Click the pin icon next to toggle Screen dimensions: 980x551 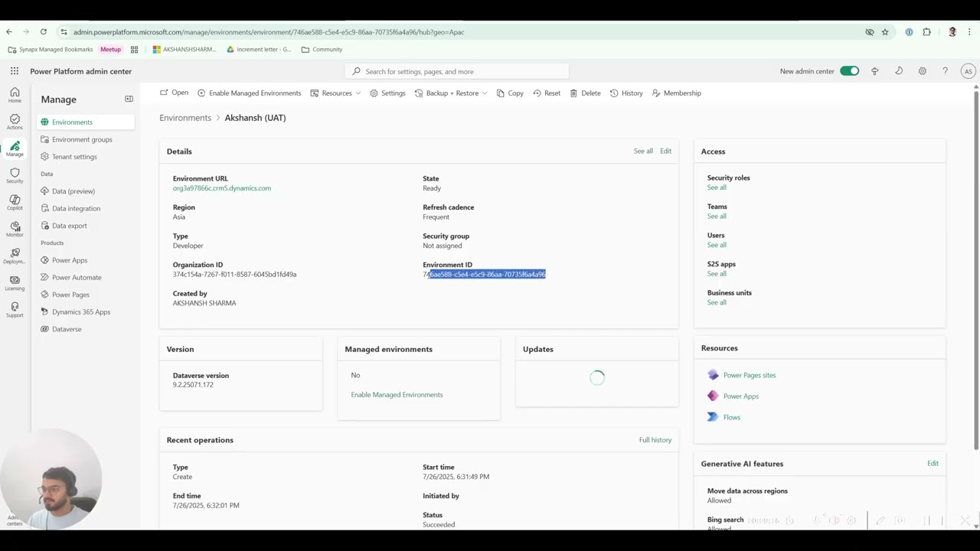pos(875,71)
